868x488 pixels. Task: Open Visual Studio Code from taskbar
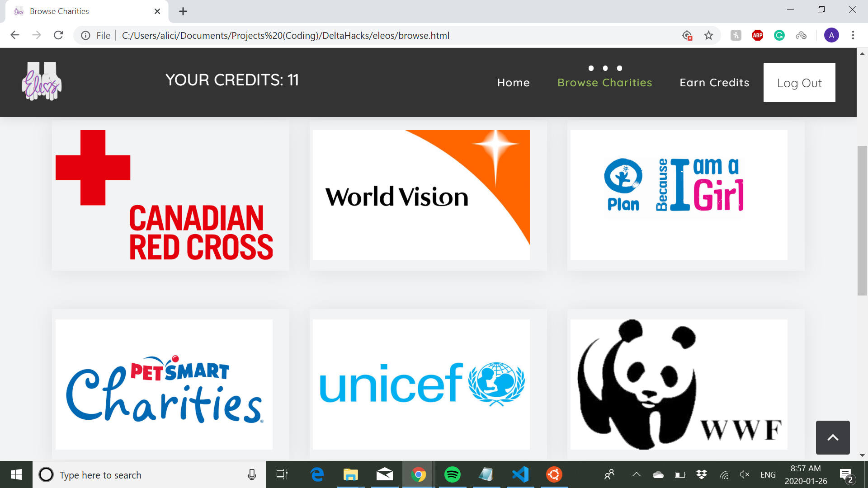pyautogui.click(x=520, y=474)
